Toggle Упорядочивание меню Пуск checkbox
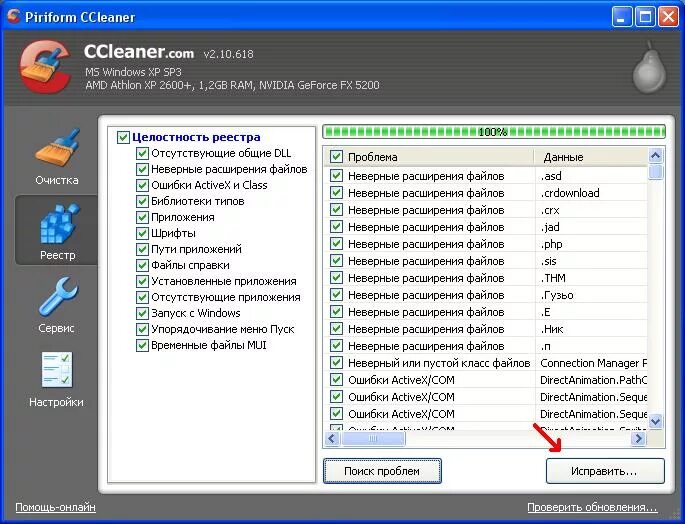The height and width of the screenshot is (524, 685). click(142, 329)
